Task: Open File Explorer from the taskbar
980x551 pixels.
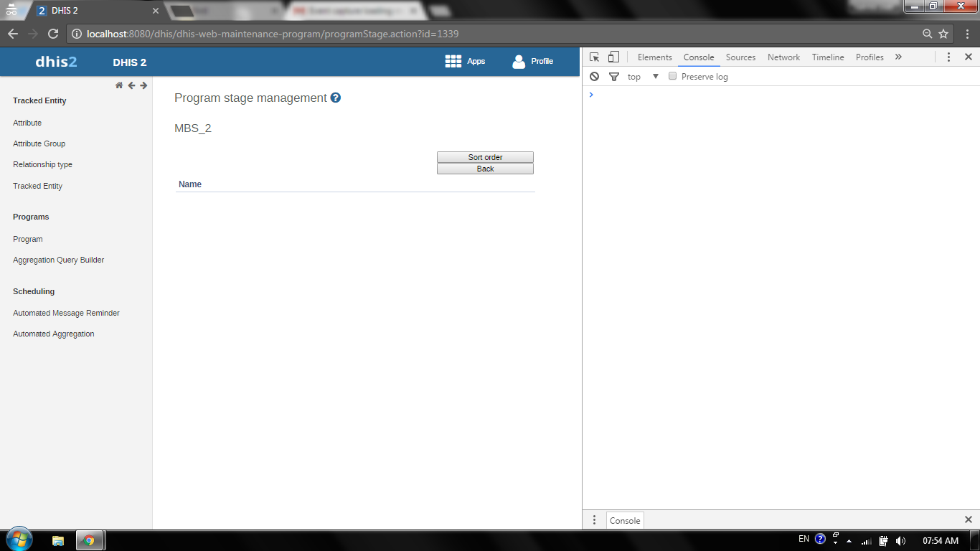Action: 58,540
